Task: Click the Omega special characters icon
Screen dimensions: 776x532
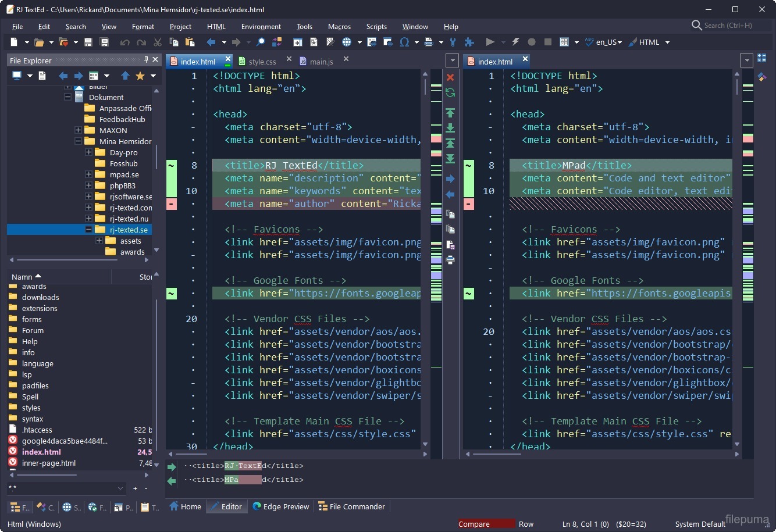Action: [x=404, y=42]
